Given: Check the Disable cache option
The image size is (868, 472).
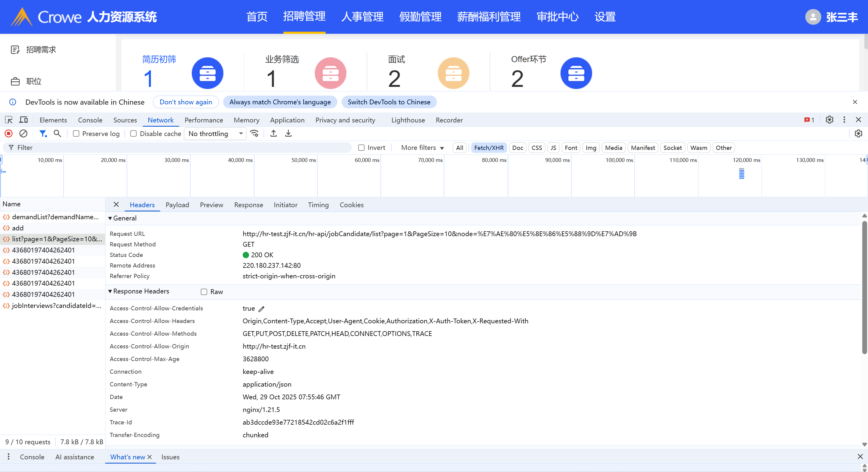Looking at the screenshot, I should tap(134, 134).
